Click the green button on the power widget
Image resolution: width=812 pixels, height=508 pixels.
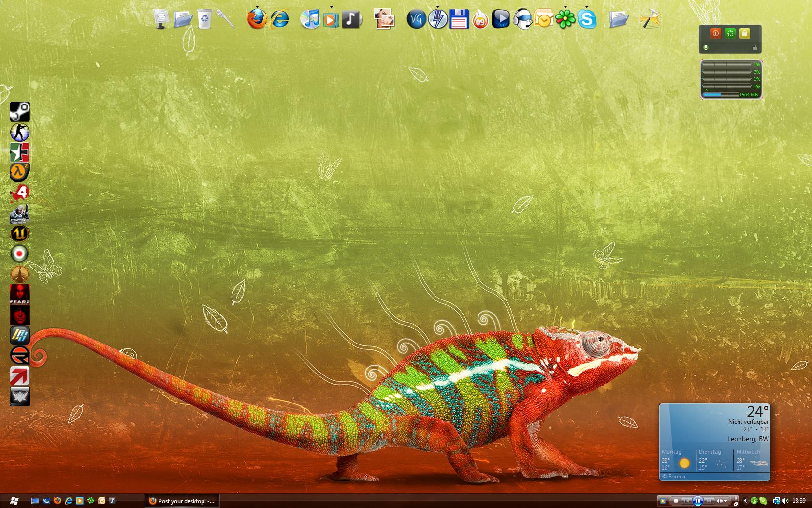(x=730, y=33)
